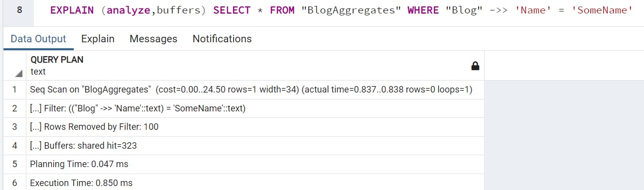Click the Planning Time result cell
This screenshot has height=190, width=644.
255,164
